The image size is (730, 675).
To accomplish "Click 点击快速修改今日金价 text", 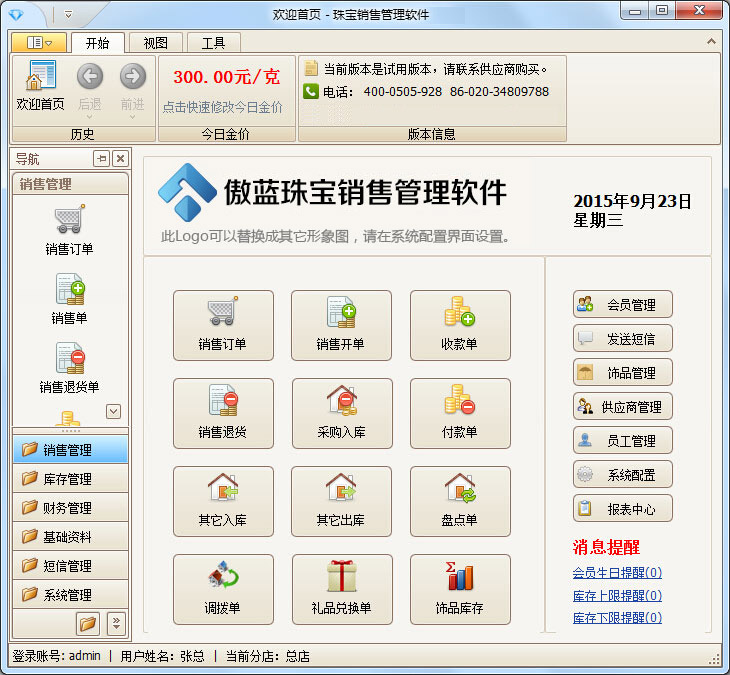I will (223, 107).
